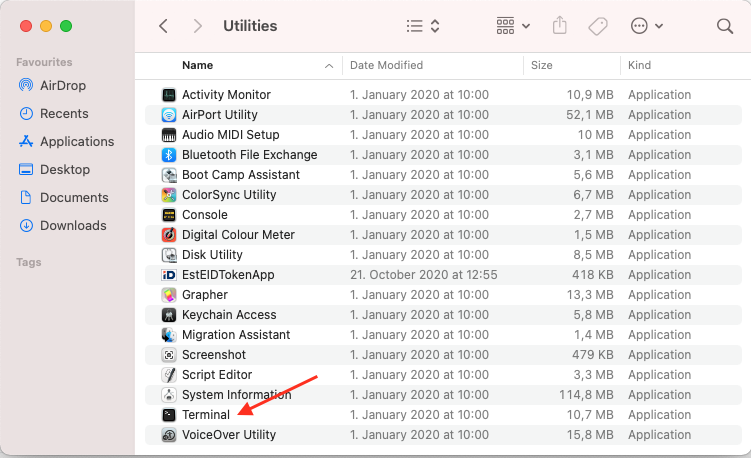Click the Grapher app icon
Screen dimensions: 751x458
tap(169, 295)
